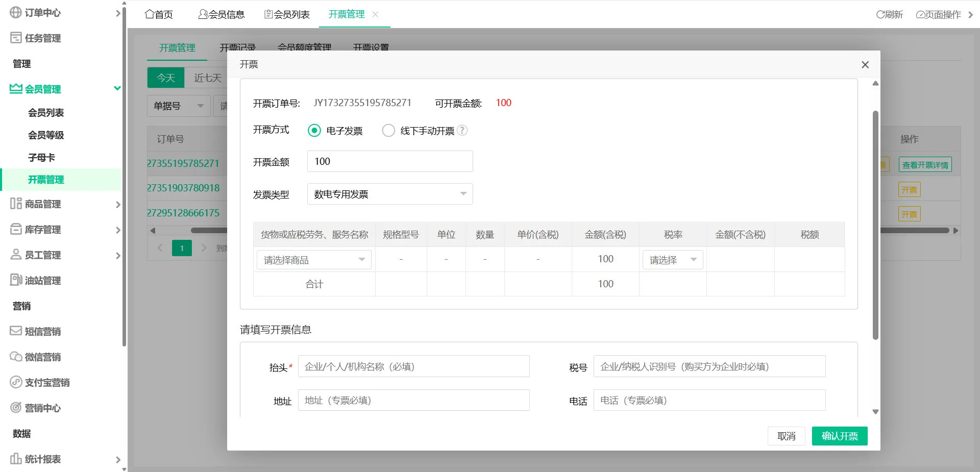980x472 pixels.
Task: Expand the 商品管理 menu
Action: 118,204
